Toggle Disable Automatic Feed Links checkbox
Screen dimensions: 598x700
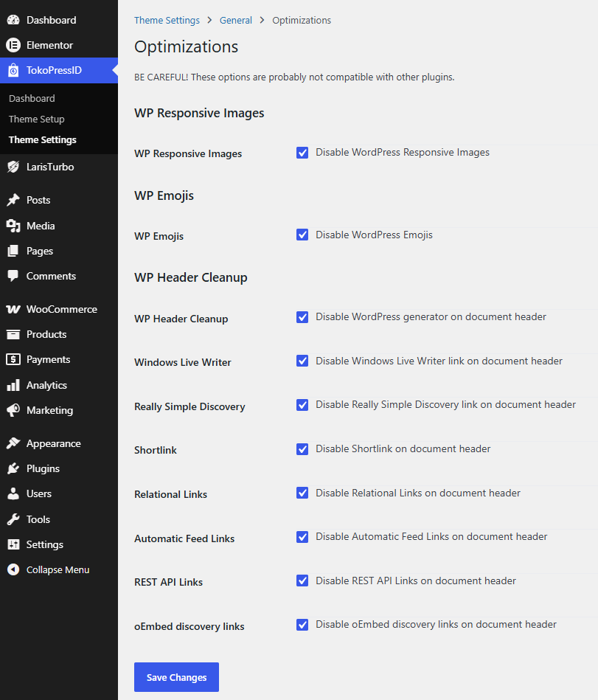pyautogui.click(x=302, y=536)
